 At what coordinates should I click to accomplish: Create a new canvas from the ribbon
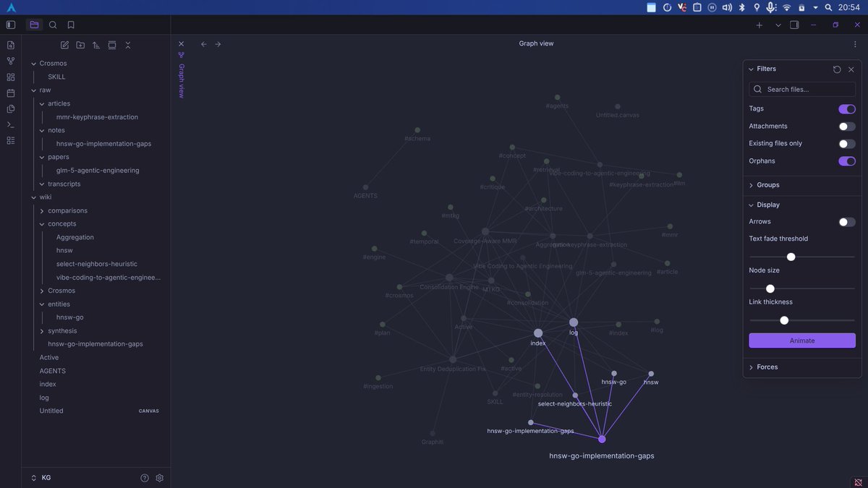10,77
